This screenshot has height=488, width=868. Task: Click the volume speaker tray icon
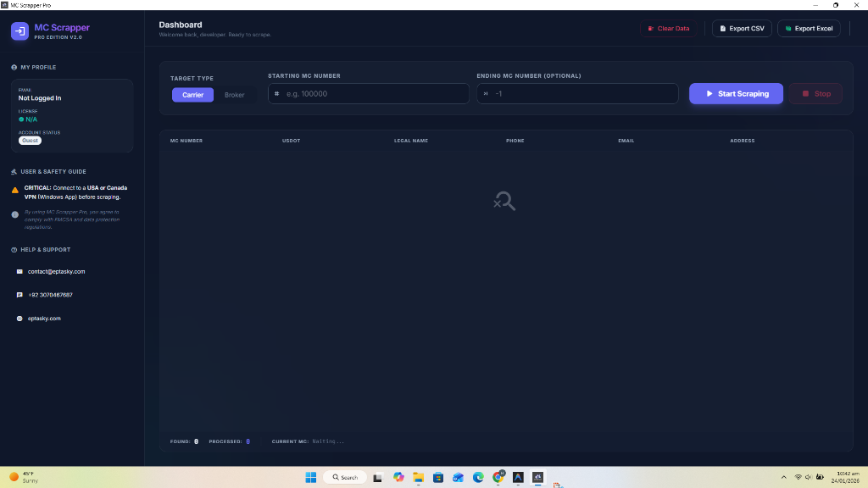[x=809, y=477]
